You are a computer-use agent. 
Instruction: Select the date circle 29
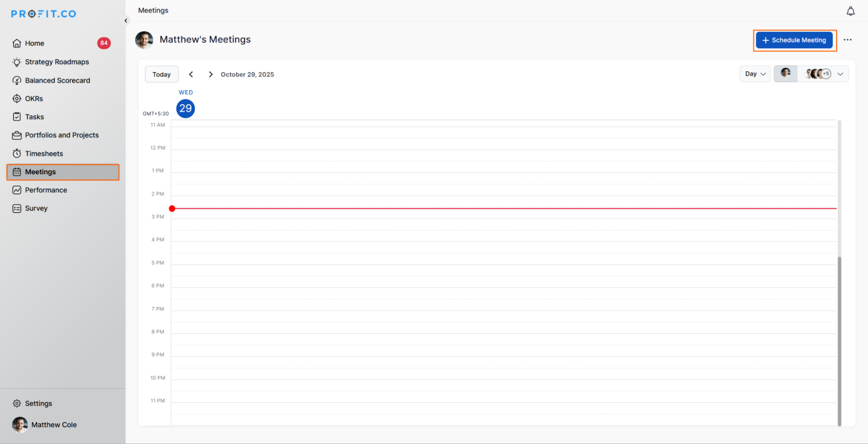pyautogui.click(x=185, y=109)
